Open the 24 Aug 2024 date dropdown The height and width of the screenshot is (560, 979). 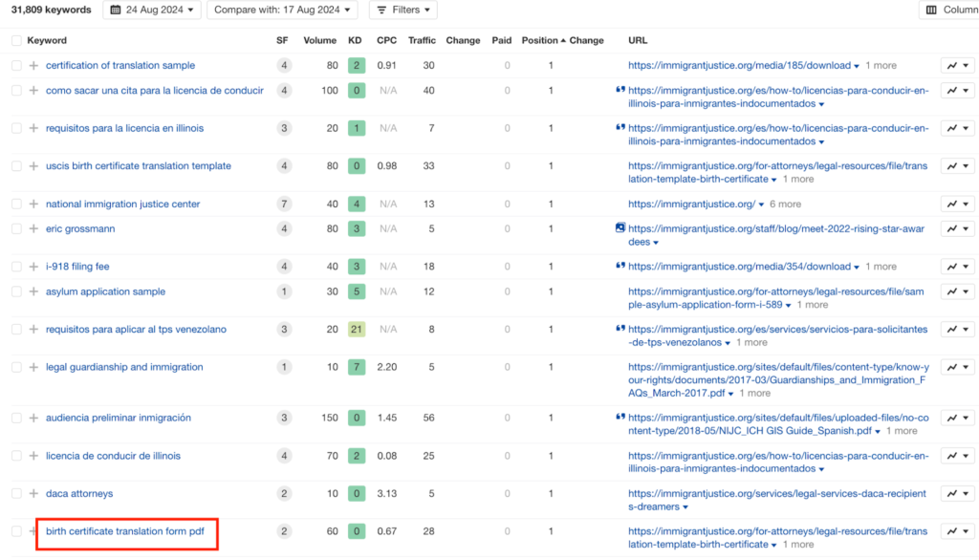pos(151,10)
